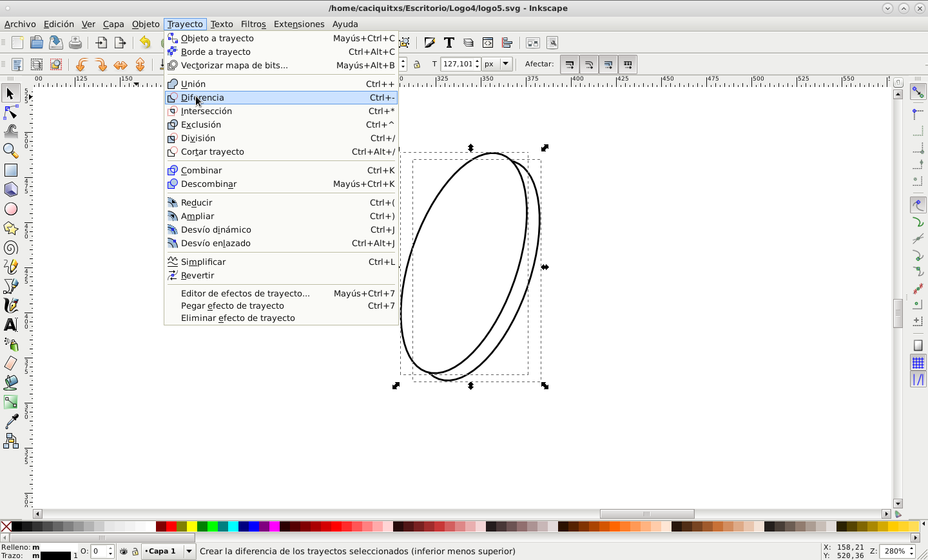Open the Text and Font dialog
The height and width of the screenshot is (560, 928).
(449, 43)
